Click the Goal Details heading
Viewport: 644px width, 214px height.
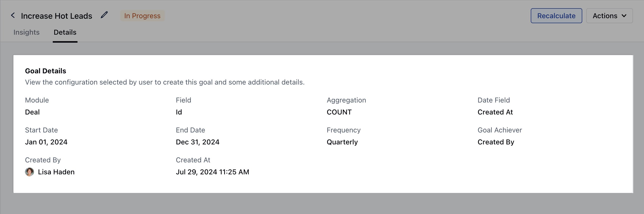[45, 71]
